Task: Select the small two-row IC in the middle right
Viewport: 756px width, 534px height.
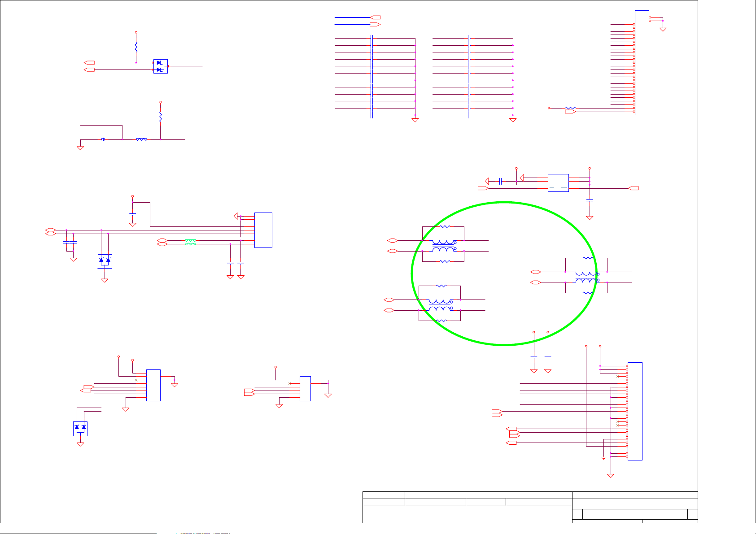Action: pos(558,183)
